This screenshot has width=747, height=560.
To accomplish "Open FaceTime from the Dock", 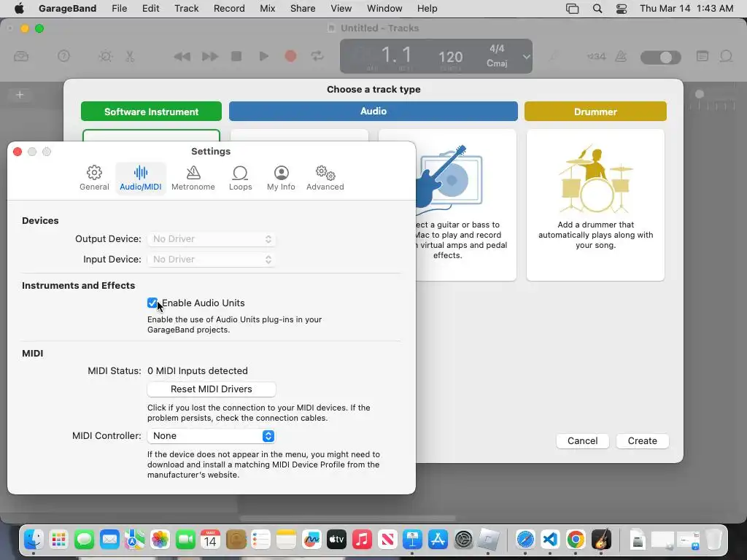I will pos(185,540).
